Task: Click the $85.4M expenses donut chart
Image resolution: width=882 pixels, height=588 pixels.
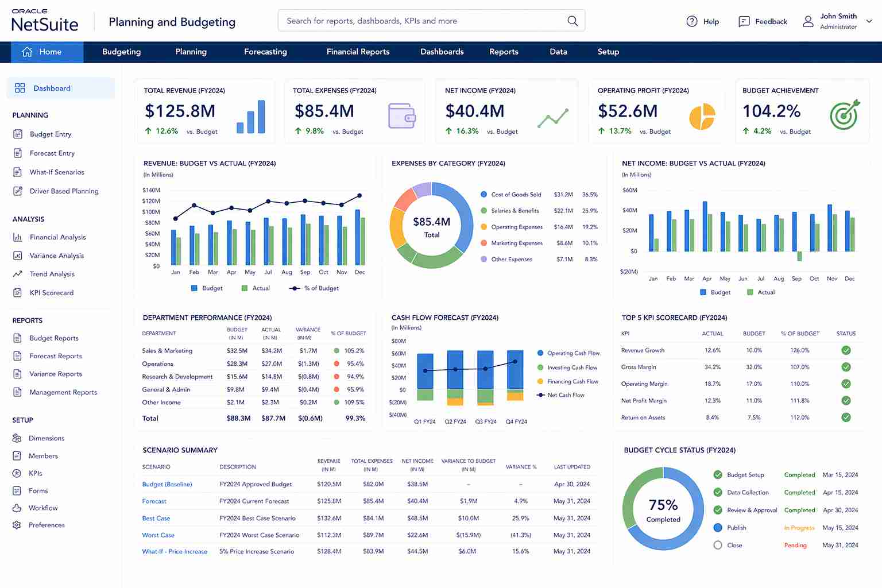Action: [432, 225]
